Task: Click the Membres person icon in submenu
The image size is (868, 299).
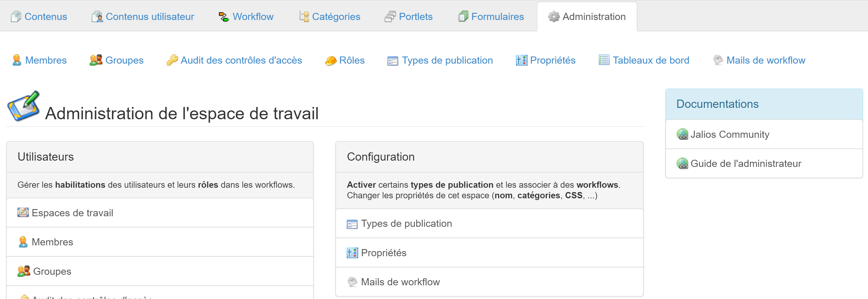Action: coord(17,60)
